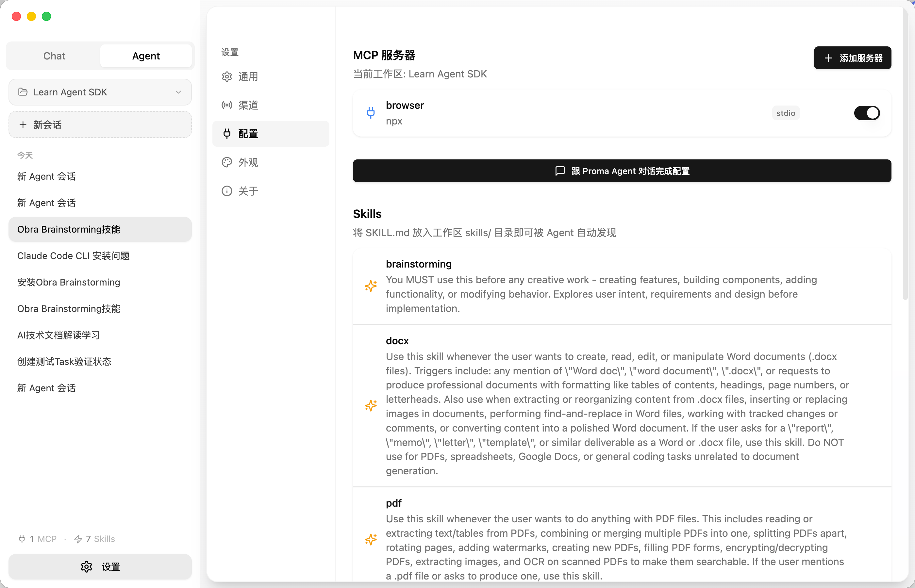915x588 pixels.
Task: Click the sparkle icon next to brainstorming skill
Action: (371, 286)
